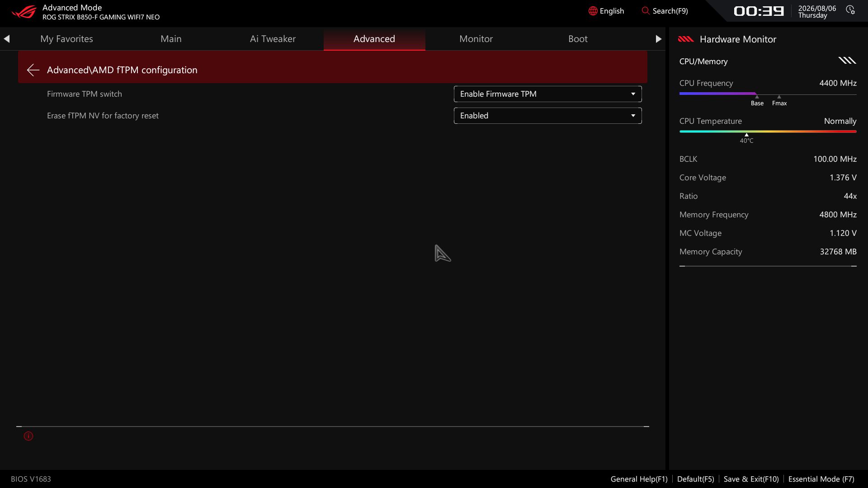868x488 pixels.
Task: Open the Firmware TPM switch dropdown
Action: 547,94
